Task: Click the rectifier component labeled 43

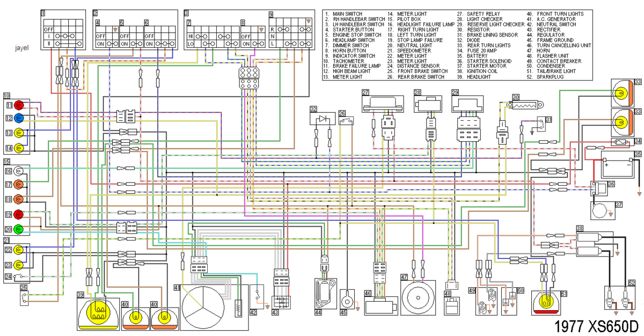Action: coord(282,303)
